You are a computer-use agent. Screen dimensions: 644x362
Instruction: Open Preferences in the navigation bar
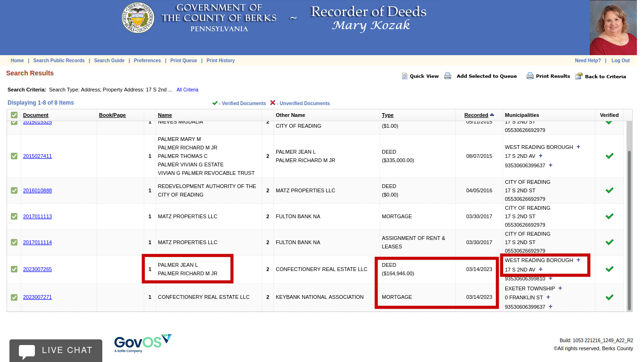(x=148, y=60)
